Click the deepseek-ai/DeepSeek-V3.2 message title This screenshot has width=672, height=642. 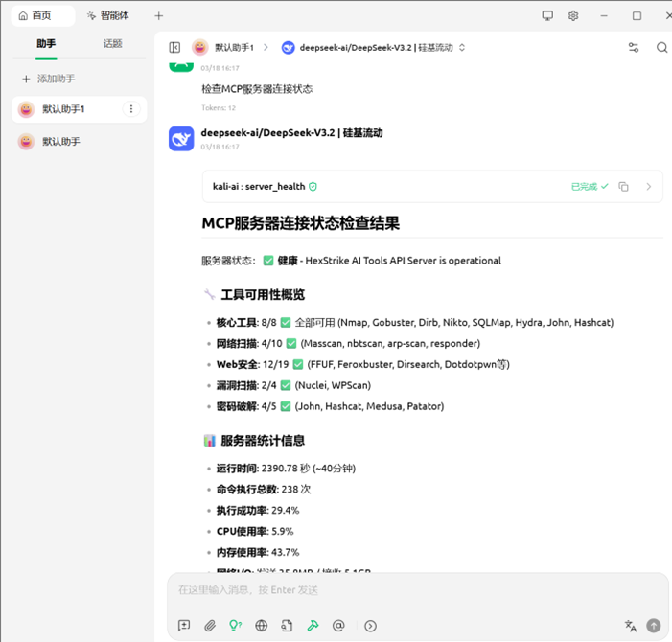tap(291, 133)
